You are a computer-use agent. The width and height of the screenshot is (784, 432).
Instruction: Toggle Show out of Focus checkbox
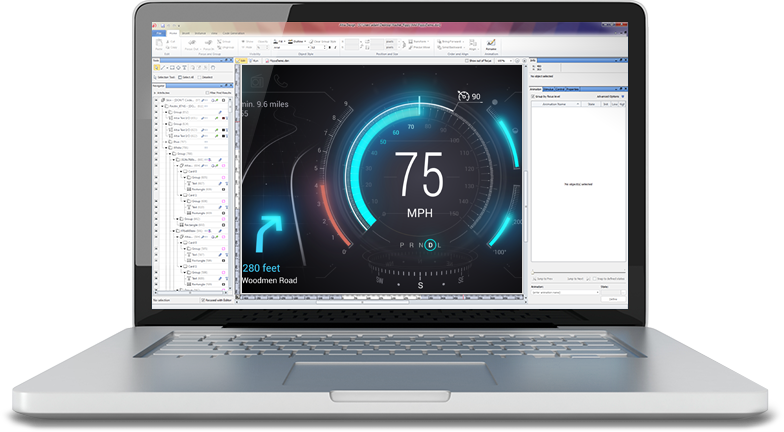[x=467, y=60]
